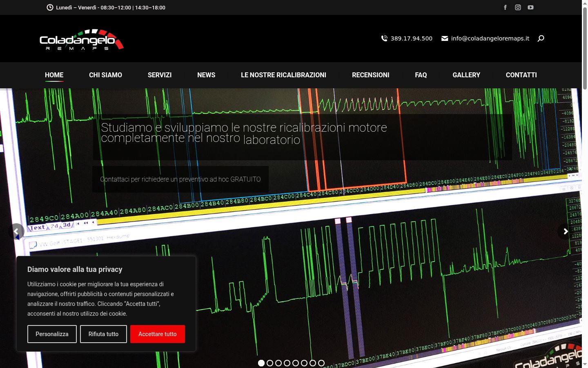The width and height of the screenshot is (588, 368).
Task: Select the seventh slider pagination dot
Action: point(313,363)
